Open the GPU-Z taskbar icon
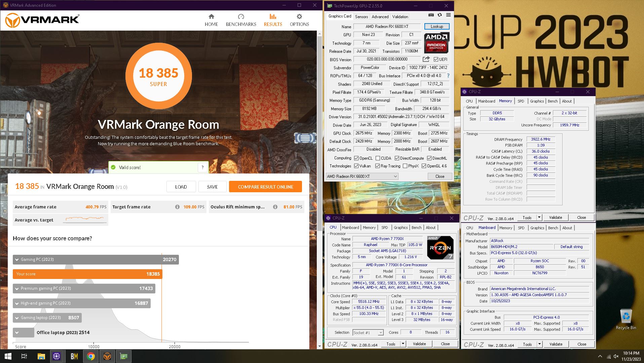The height and width of the screenshot is (363, 644). point(123,356)
